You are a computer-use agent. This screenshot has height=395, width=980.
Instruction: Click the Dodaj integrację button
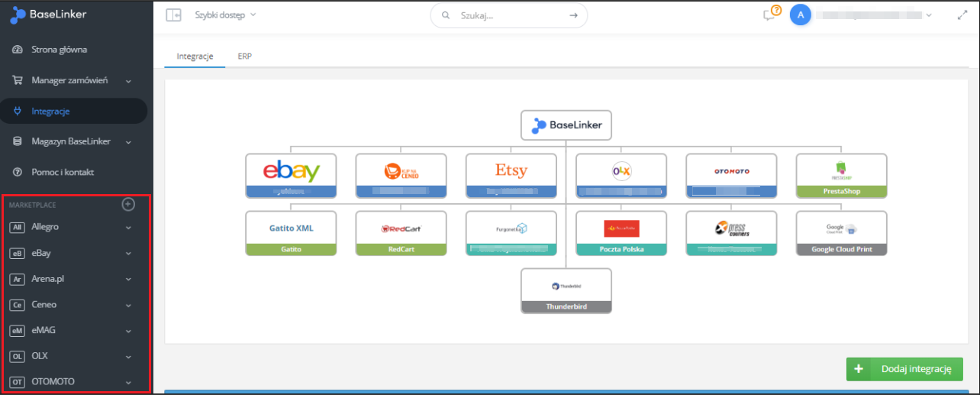[904, 369]
